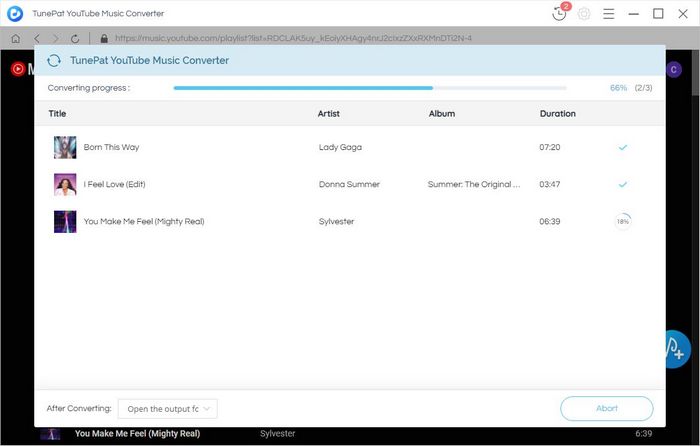Maximize the TunePat window

(658, 14)
